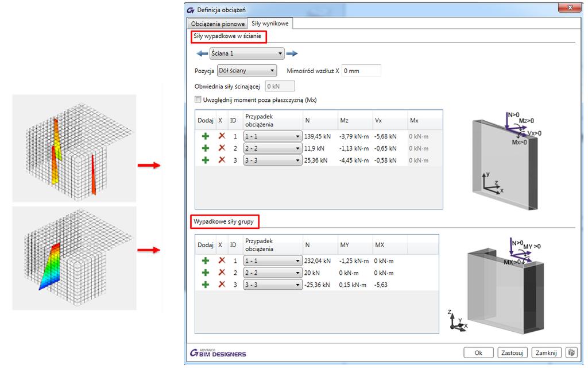Click MY value 0,15 kN·m

coord(353,285)
